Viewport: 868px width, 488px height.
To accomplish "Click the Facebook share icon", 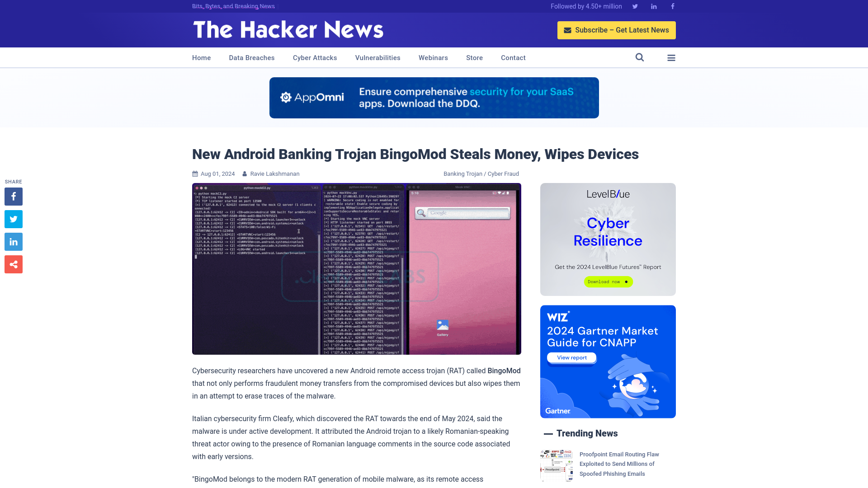I will pos(13,196).
